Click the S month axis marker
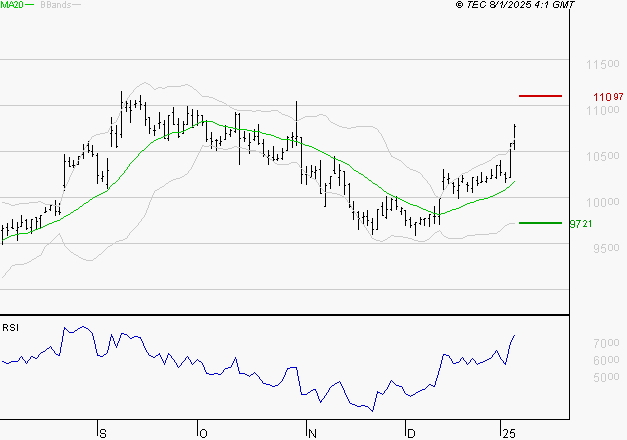The width and height of the screenshot is (627, 440). [x=103, y=434]
